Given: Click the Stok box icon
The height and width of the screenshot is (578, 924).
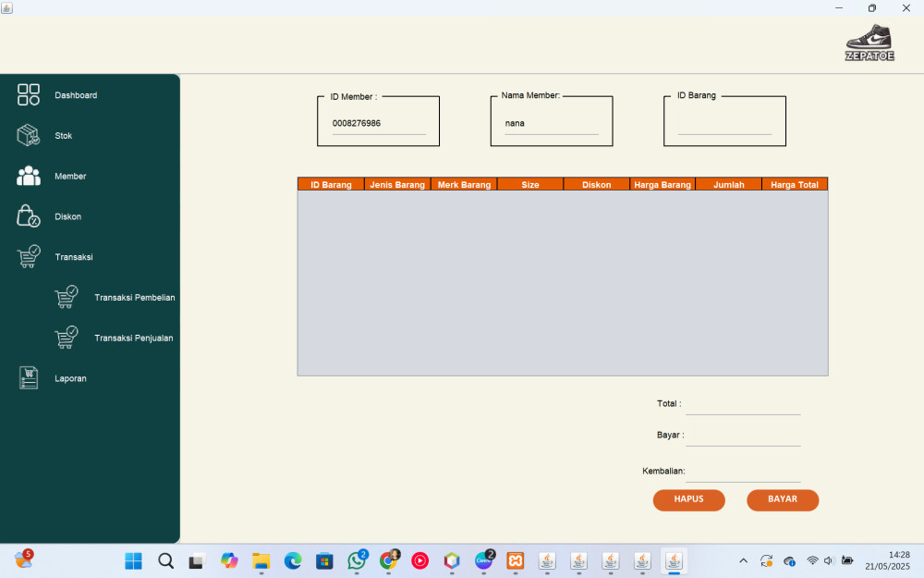Looking at the screenshot, I should tap(29, 135).
